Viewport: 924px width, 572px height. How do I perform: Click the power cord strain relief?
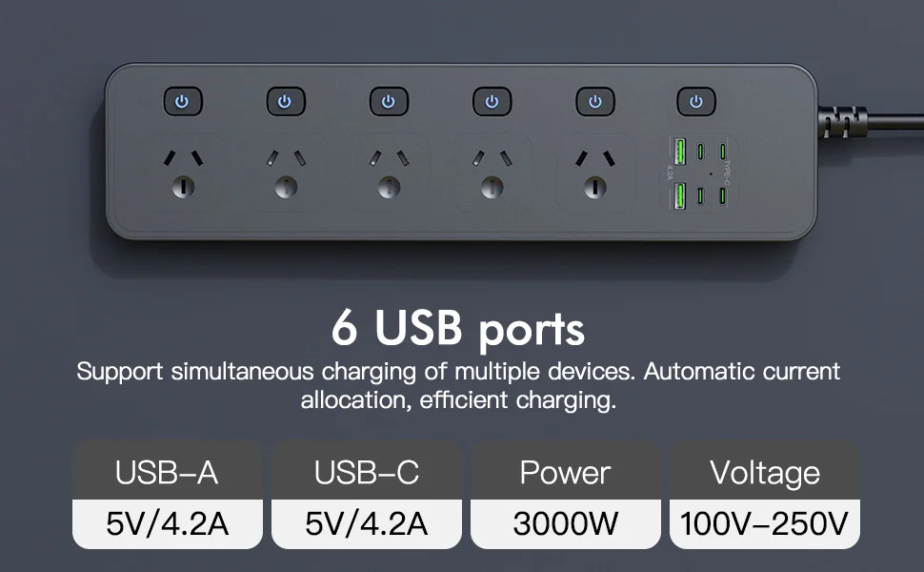[x=843, y=122]
